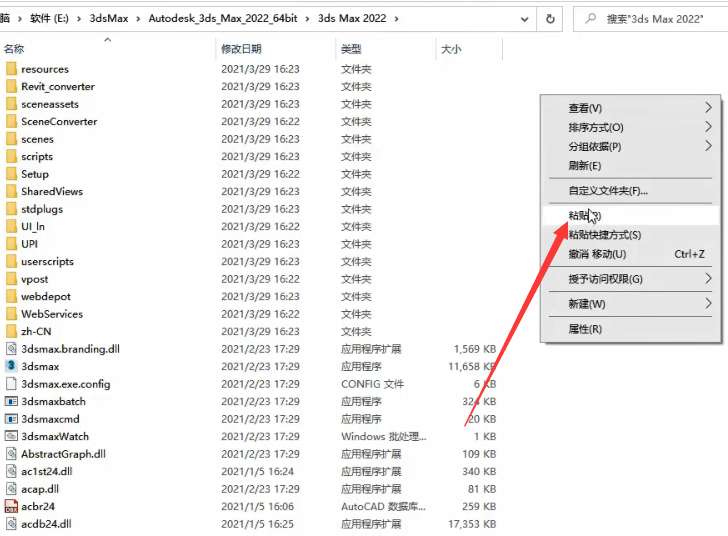This screenshot has width=728, height=536.
Task: Choose 粘贴(P) in the context menu
Action: click(630, 216)
